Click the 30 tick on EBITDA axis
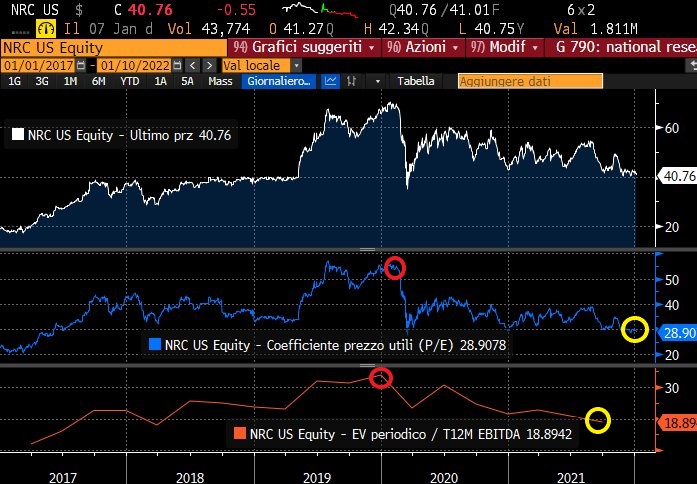The height and width of the screenshot is (484, 697). point(672,388)
